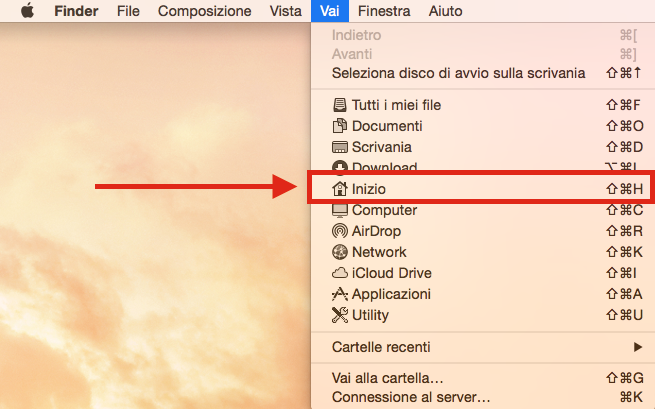
Task: Open the Apple menu icon
Action: coord(28,11)
